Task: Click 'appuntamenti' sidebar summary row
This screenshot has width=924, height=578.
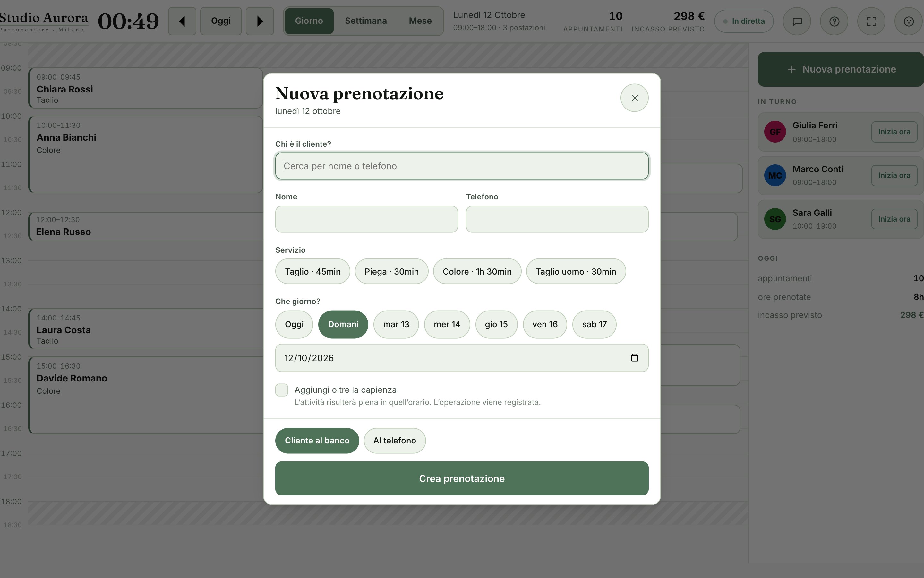Action: [841, 279]
